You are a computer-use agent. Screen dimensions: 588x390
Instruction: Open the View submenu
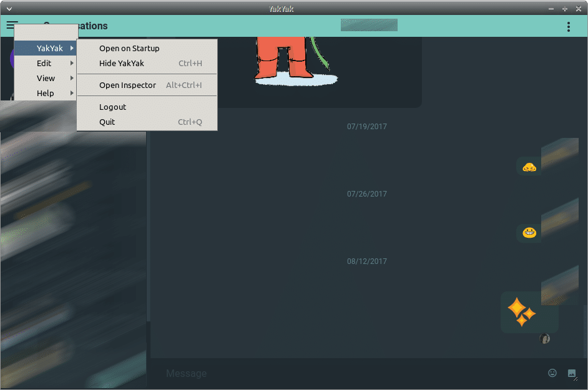pos(46,78)
